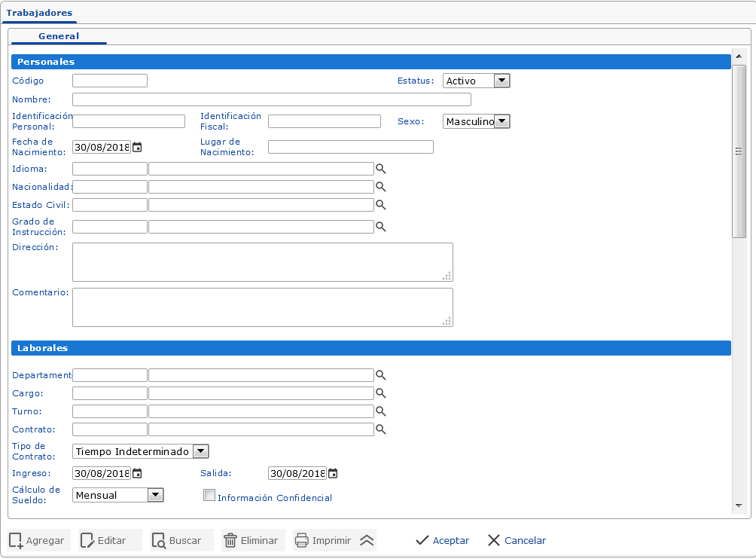Switch to the General tab

[x=59, y=36]
